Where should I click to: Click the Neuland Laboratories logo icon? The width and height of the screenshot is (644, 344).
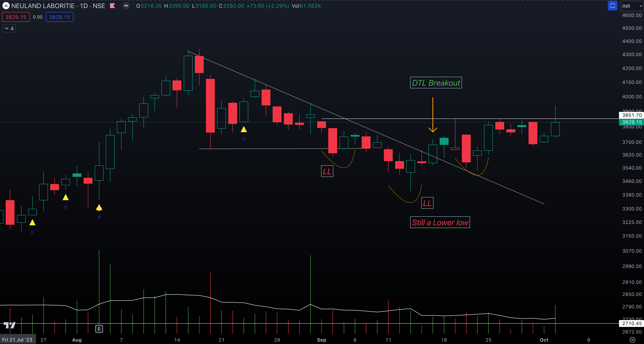click(x=6, y=6)
